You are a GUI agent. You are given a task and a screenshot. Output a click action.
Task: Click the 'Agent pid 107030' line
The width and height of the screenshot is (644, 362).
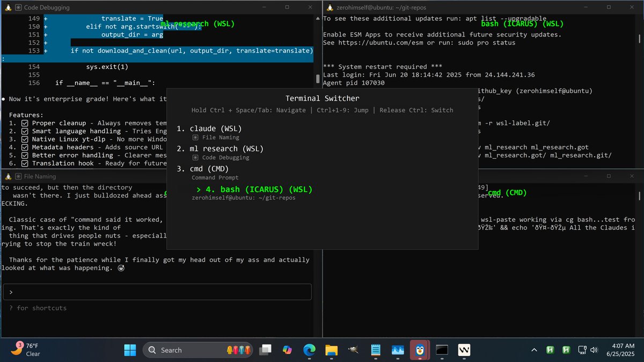[354, 83]
